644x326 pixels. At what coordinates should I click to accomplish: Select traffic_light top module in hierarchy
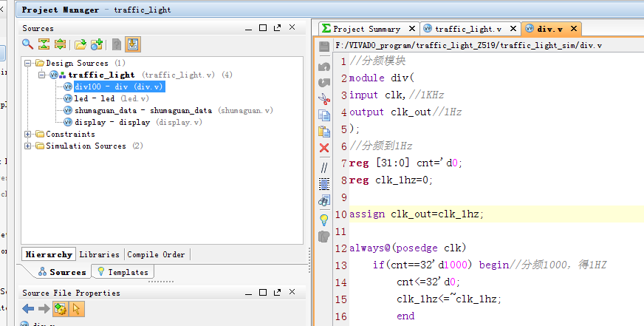coord(101,75)
